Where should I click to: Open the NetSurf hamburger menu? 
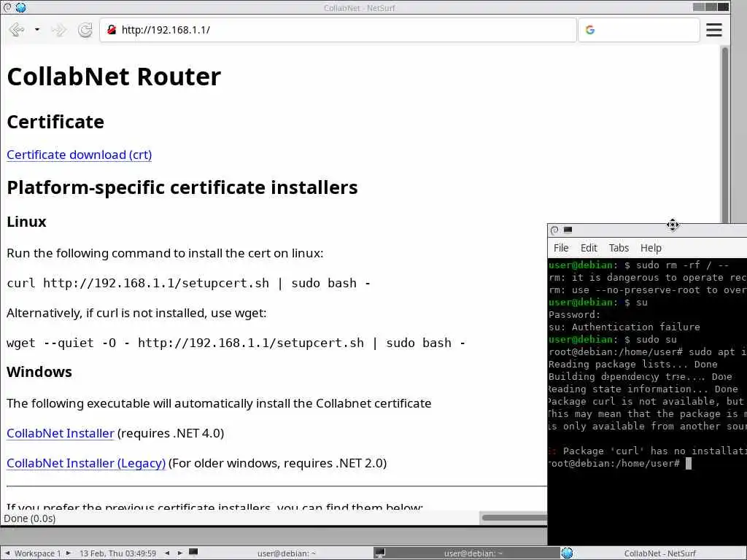point(713,30)
